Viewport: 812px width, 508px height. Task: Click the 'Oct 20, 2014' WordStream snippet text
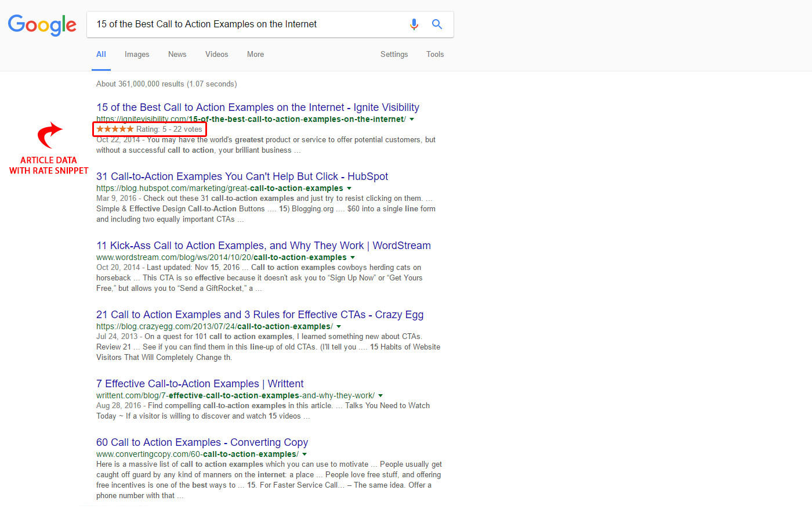point(118,267)
